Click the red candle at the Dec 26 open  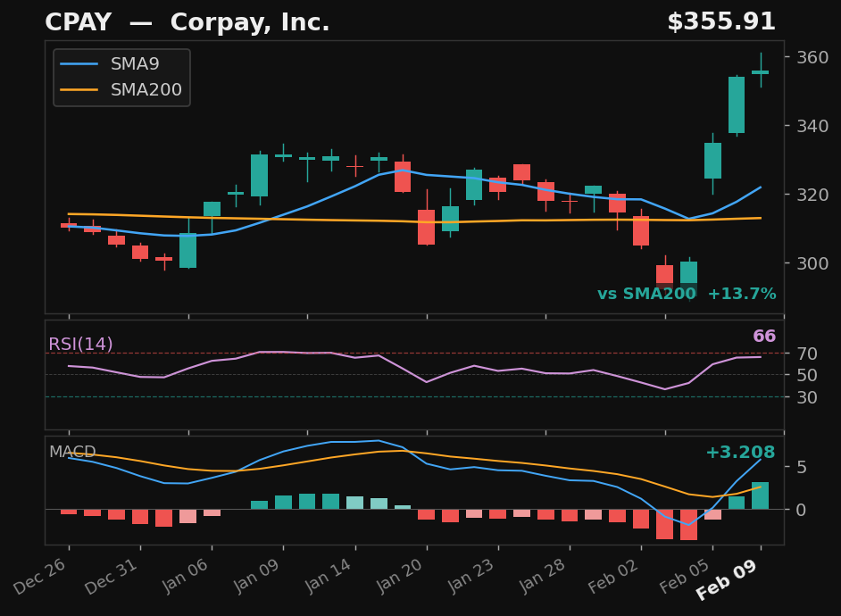[69, 225]
